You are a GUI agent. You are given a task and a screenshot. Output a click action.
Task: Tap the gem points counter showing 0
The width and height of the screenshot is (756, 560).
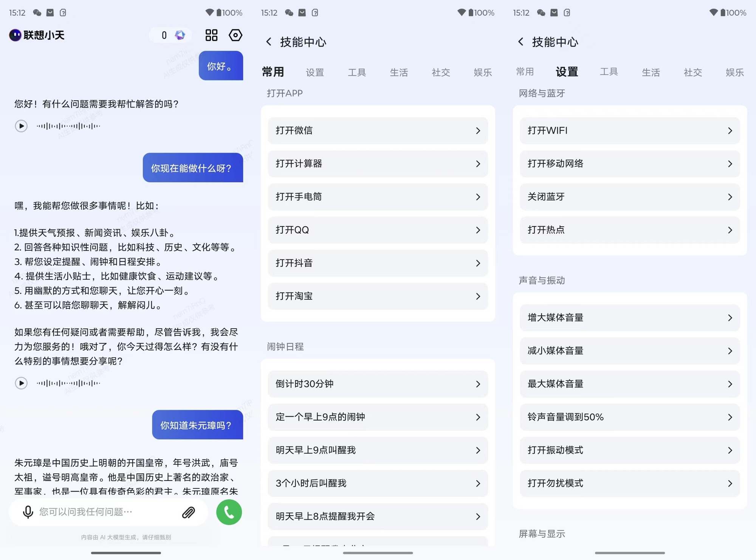171,35
